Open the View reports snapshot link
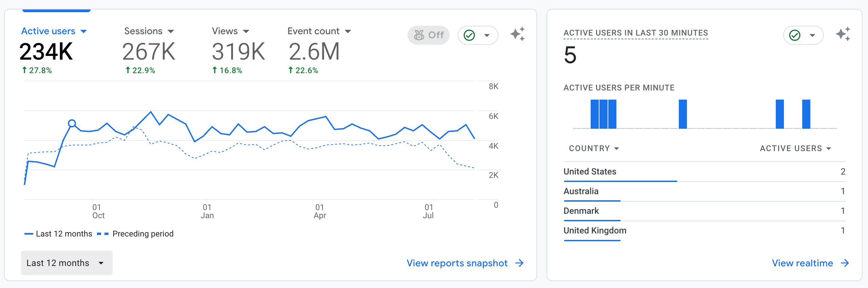Image resolution: width=868 pixels, height=288 pixels. coord(457,263)
